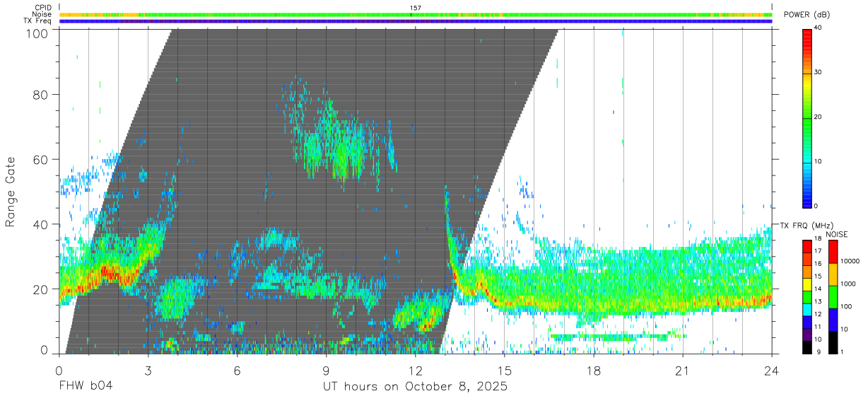Click the gray no-data band in the plot
This screenshot has height=401, width=868.
pos(311,191)
